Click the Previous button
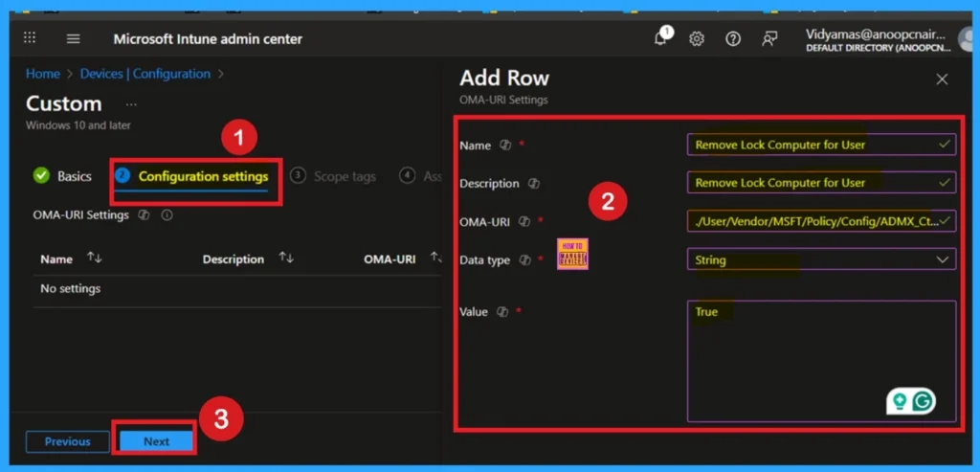The width and height of the screenshot is (980, 472). pyautogui.click(x=68, y=441)
